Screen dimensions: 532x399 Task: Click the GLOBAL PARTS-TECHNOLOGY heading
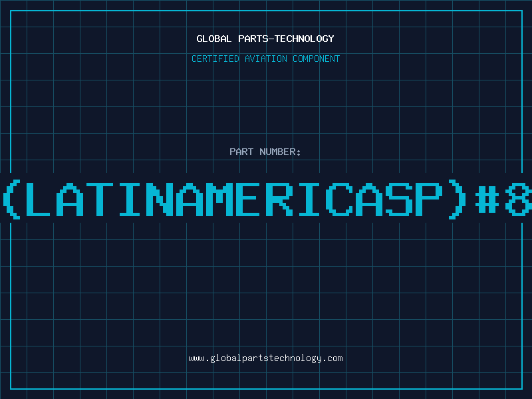[x=265, y=39]
